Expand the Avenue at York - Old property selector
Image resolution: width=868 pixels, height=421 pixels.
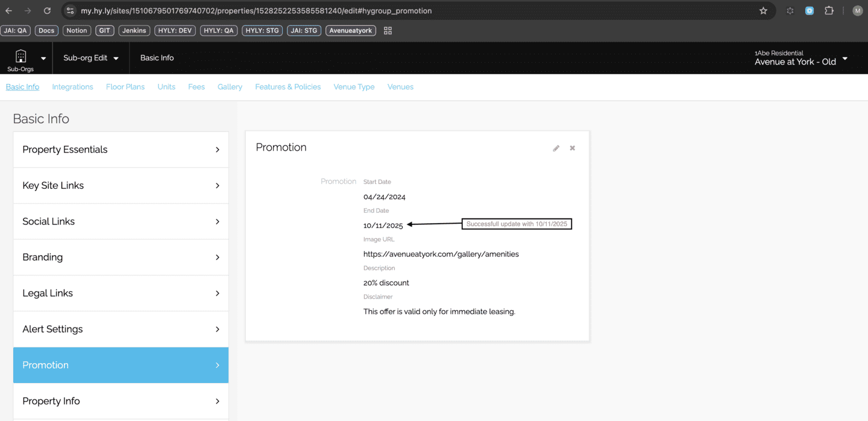(844, 59)
